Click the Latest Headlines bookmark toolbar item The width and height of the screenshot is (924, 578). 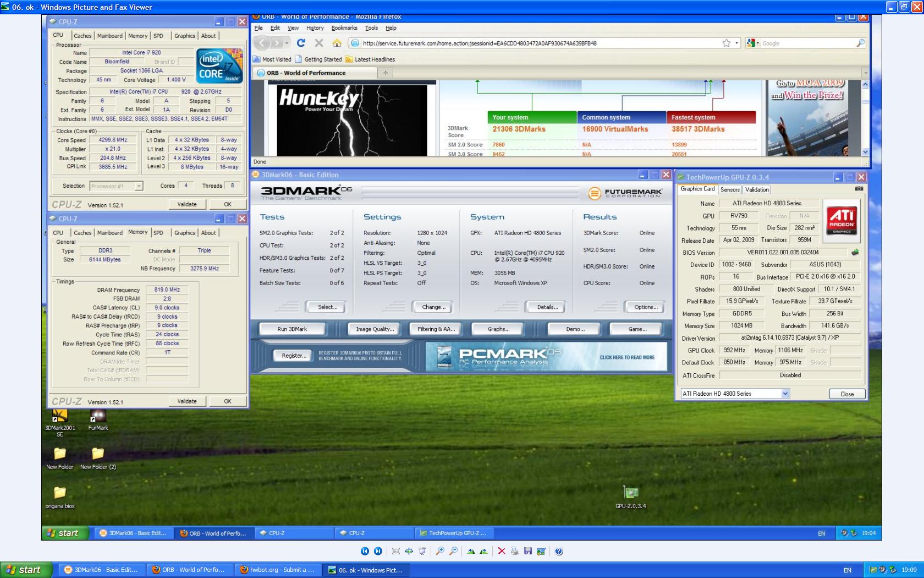(x=370, y=59)
